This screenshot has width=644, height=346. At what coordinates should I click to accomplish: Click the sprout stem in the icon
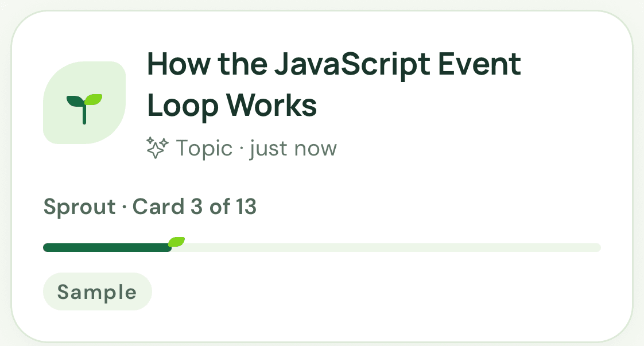click(x=84, y=114)
